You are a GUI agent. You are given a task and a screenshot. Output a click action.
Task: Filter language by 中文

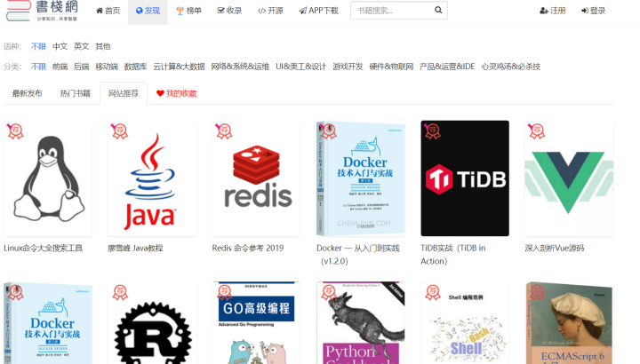(60, 46)
